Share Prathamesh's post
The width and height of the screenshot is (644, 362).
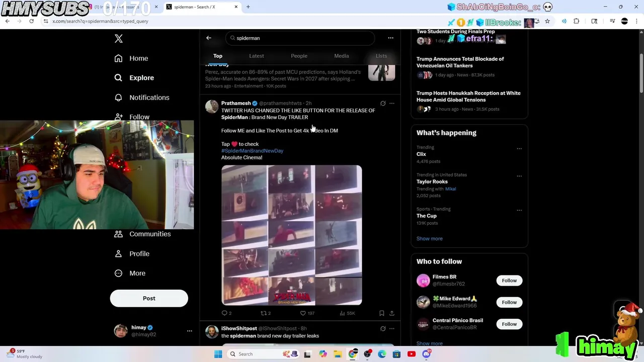(392, 313)
